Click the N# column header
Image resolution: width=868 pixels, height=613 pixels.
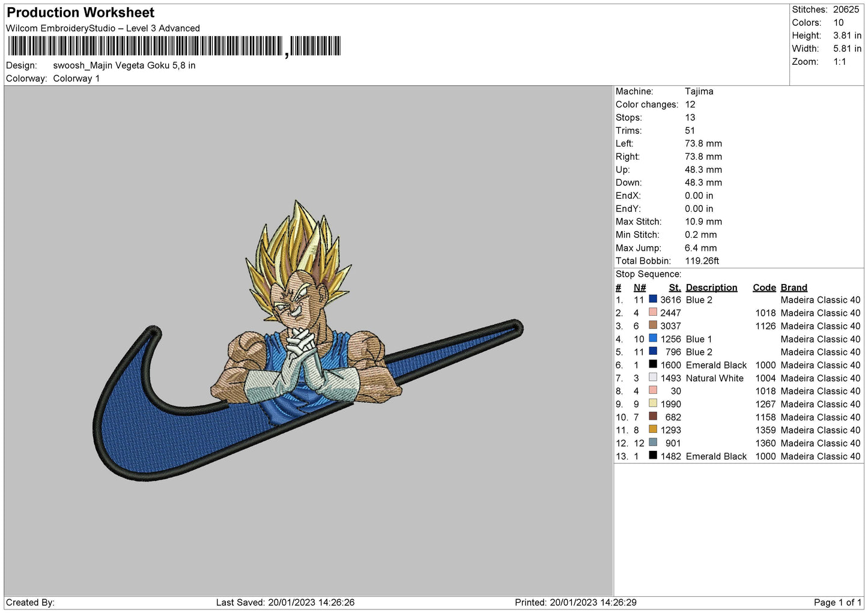click(639, 288)
